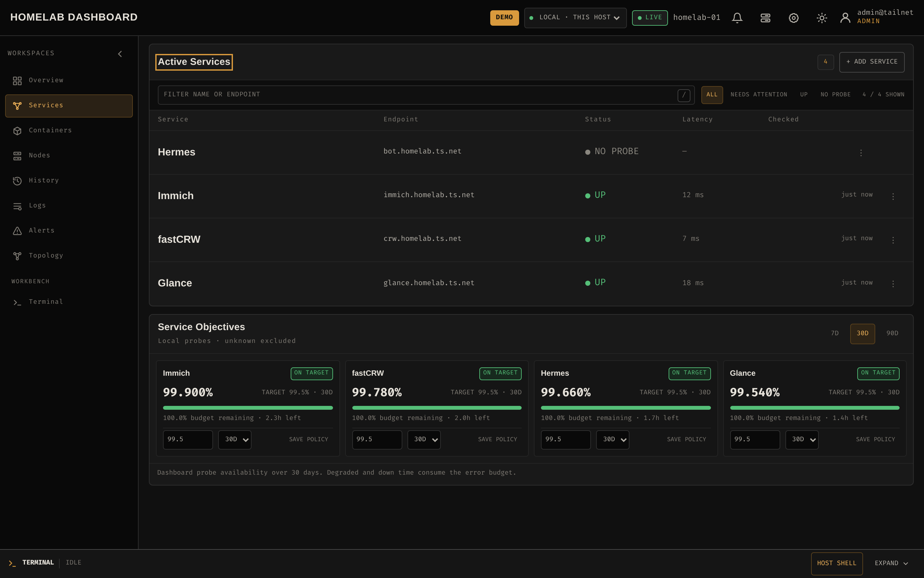This screenshot has height=578, width=924.
Task: Open the fastCRW row actions menu
Action: tap(893, 240)
